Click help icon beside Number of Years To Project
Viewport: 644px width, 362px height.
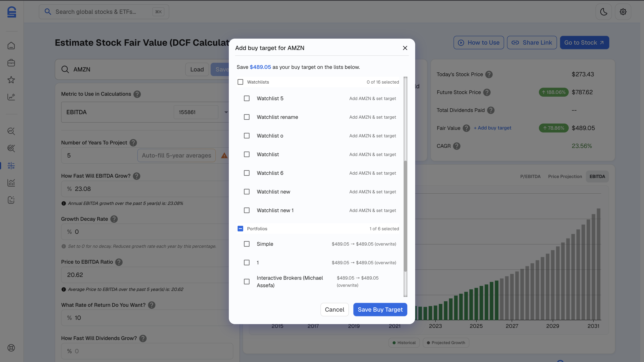[x=133, y=143]
